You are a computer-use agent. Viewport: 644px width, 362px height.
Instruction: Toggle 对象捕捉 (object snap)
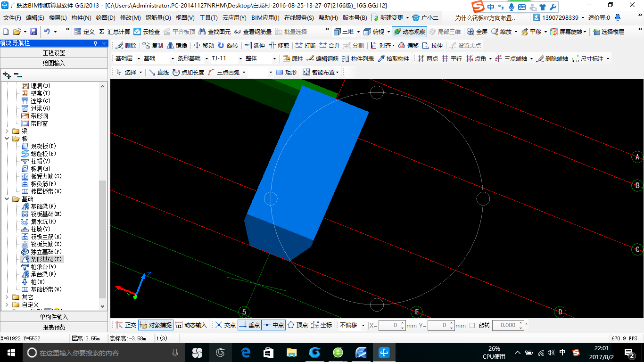pyautogui.click(x=156, y=325)
